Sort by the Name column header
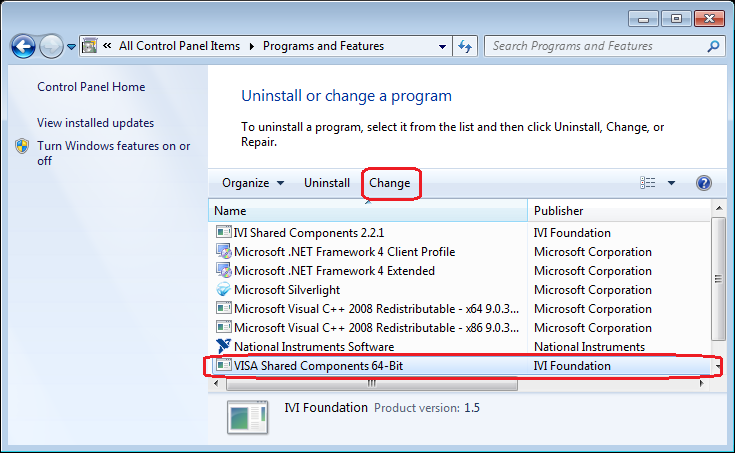This screenshot has width=735, height=453. coord(368,211)
